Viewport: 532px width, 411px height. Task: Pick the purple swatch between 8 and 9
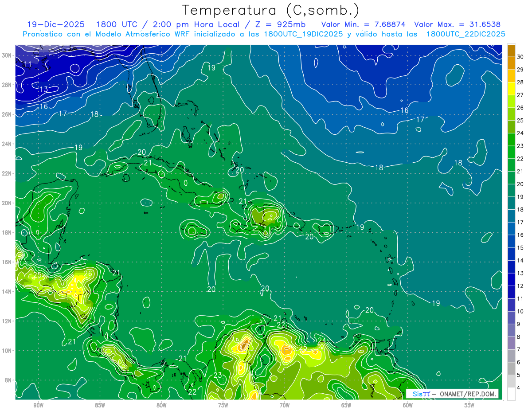point(511,330)
